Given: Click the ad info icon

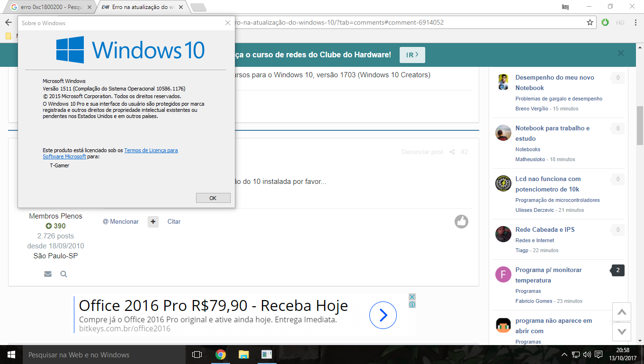Looking at the screenshot, I should (412, 304).
